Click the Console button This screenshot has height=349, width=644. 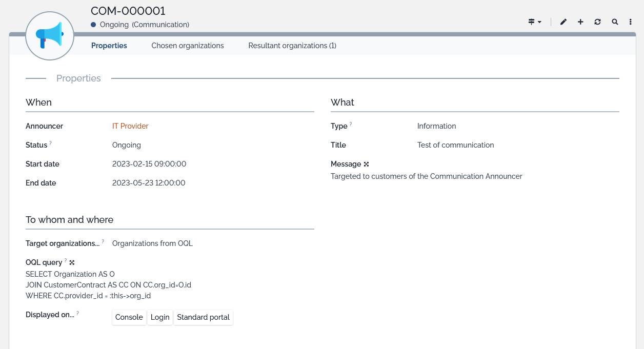click(129, 317)
